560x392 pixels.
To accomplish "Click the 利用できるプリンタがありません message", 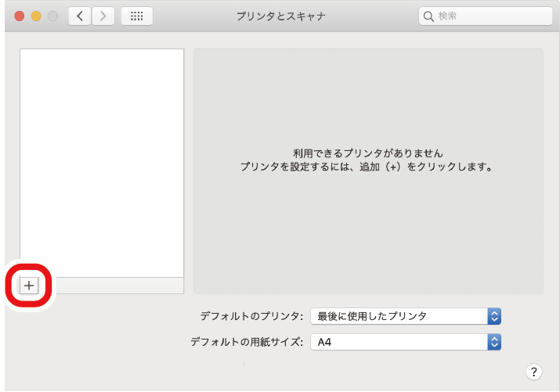I will tap(367, 154).
